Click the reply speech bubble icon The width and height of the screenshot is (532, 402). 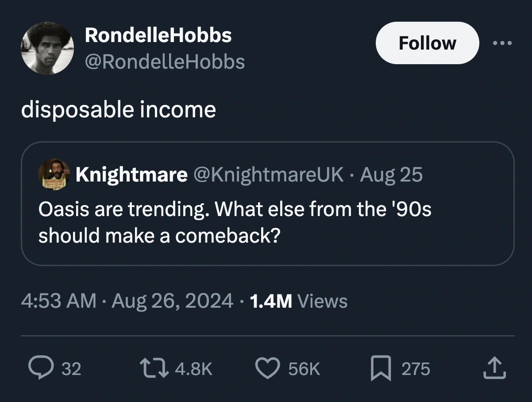pos(40,368)
